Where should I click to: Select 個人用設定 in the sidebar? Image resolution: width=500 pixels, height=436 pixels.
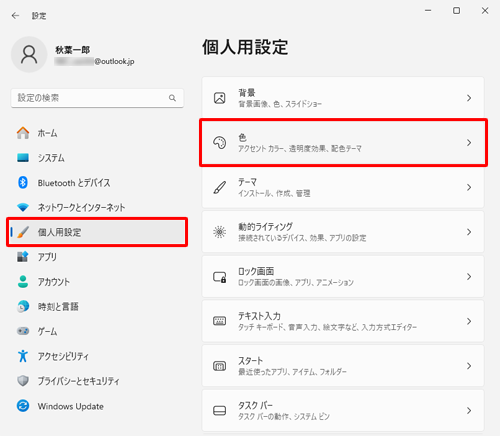point(97,232)
